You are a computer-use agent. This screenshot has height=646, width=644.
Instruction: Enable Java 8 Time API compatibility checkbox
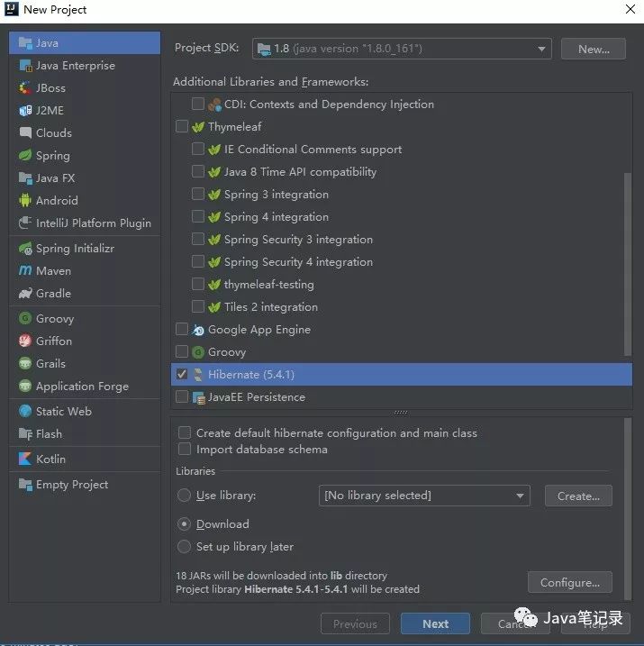point(198,171)
